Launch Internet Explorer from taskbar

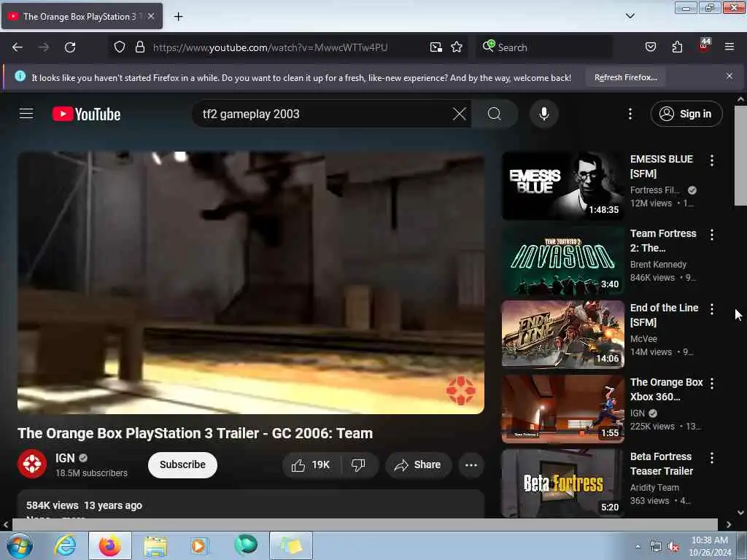point(65,545)
